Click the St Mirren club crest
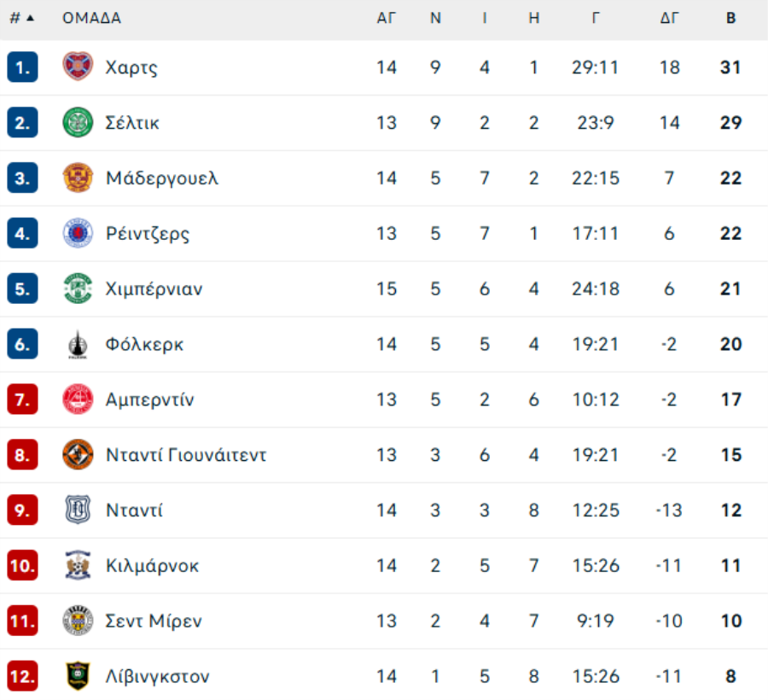This screenshot has height=700, width=768. [78, 621]
